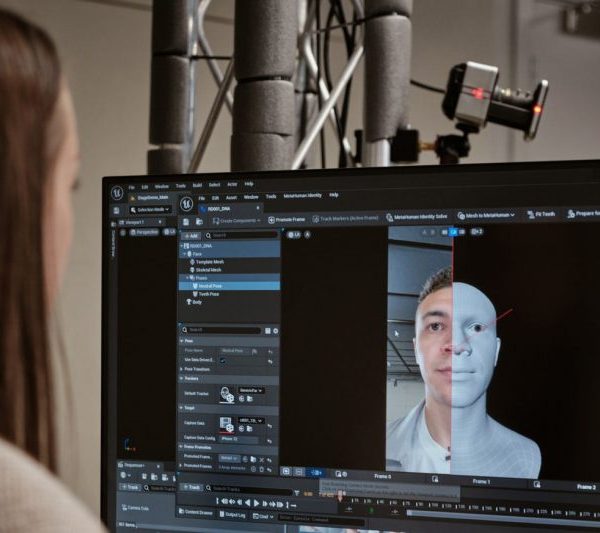
Task: Open the Cmd console type dropdown
Action: [x=263, y=516]
